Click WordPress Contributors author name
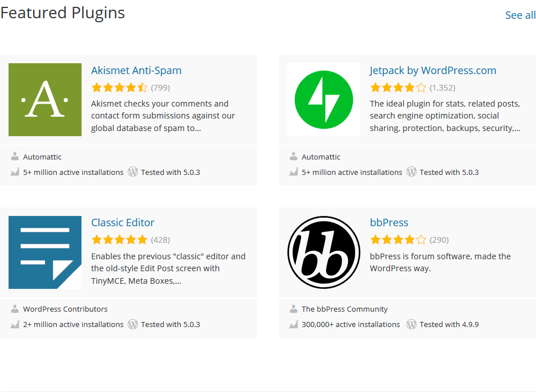 (66, 309)
